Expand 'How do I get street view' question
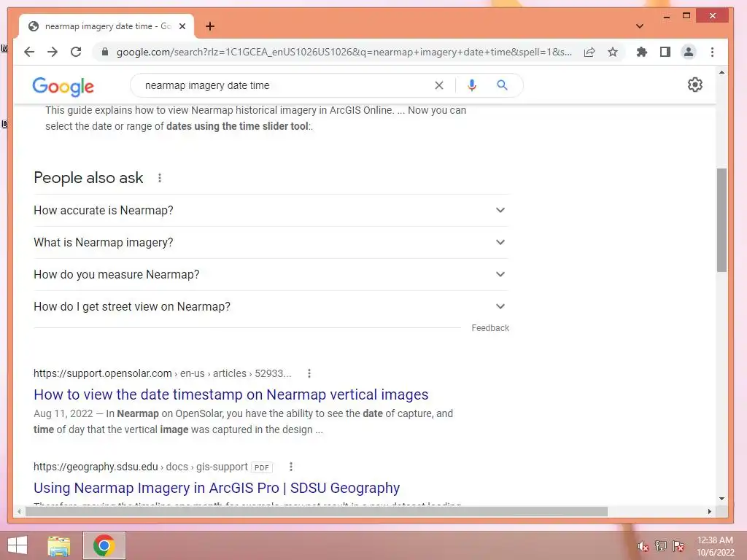 (271, 306)
